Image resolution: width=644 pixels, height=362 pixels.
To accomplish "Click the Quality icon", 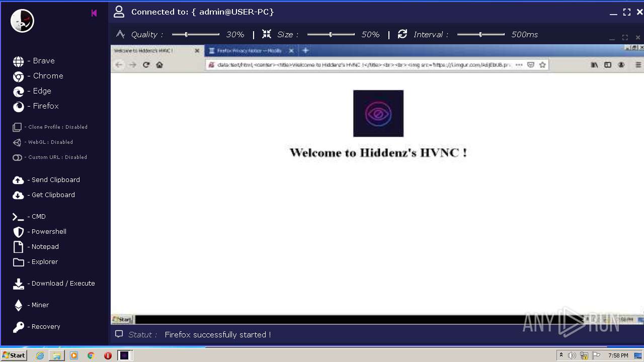I will tap(120, 34).
